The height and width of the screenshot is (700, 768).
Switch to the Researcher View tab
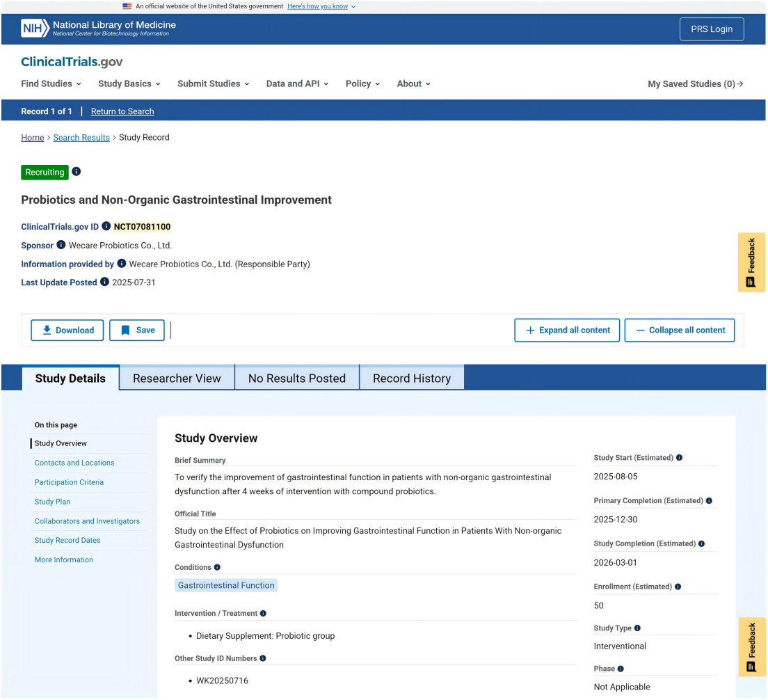177,379
